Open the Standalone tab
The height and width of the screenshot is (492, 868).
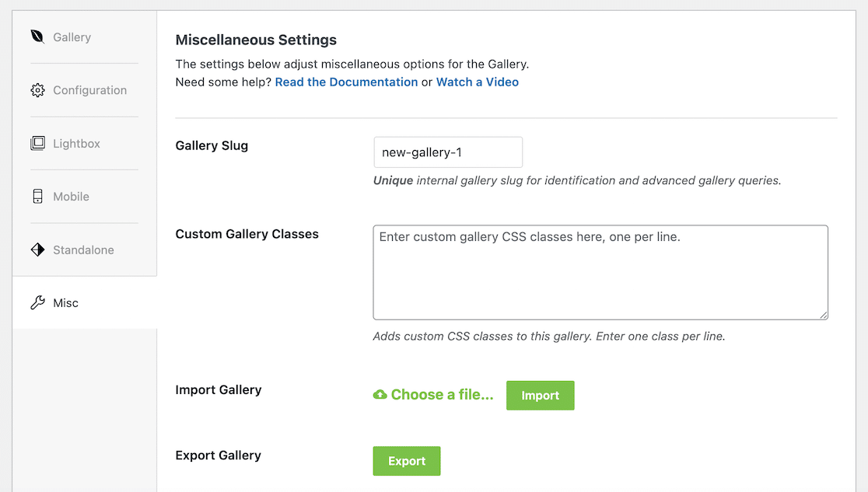83,250
